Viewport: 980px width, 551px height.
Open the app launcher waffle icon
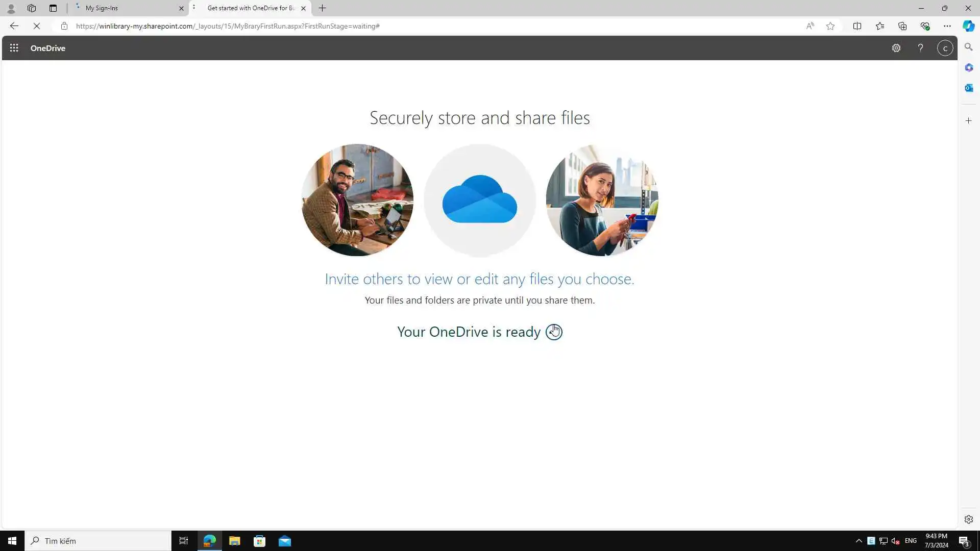click(14, 48)
